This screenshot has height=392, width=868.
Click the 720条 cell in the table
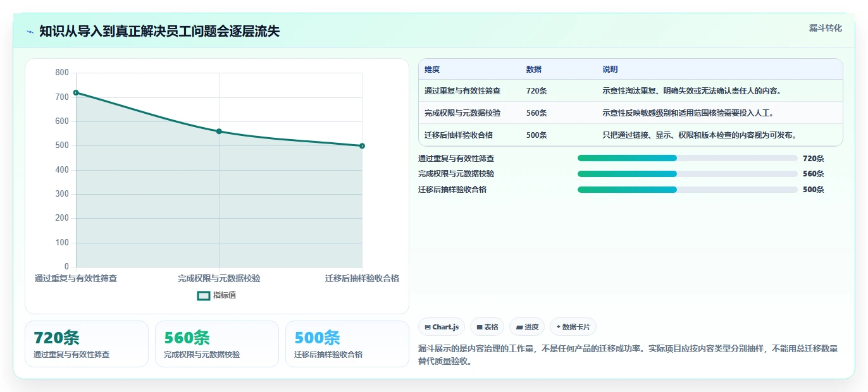pyautogui.click(x=536, y=91)
